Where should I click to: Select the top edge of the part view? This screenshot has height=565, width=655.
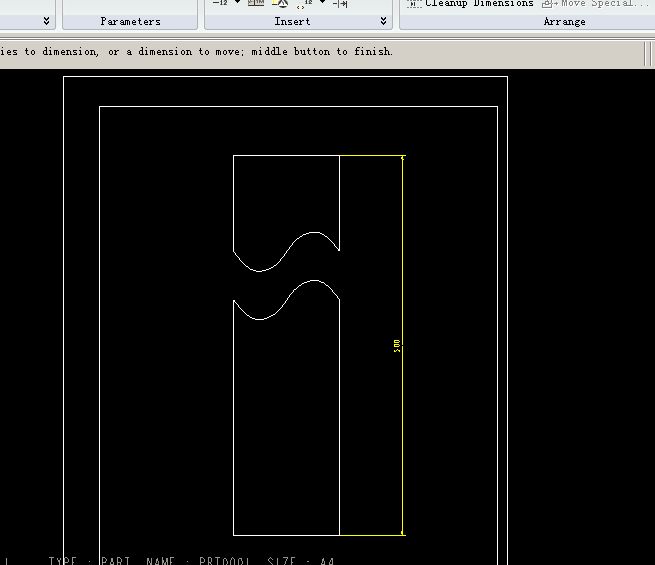(286, 155)
